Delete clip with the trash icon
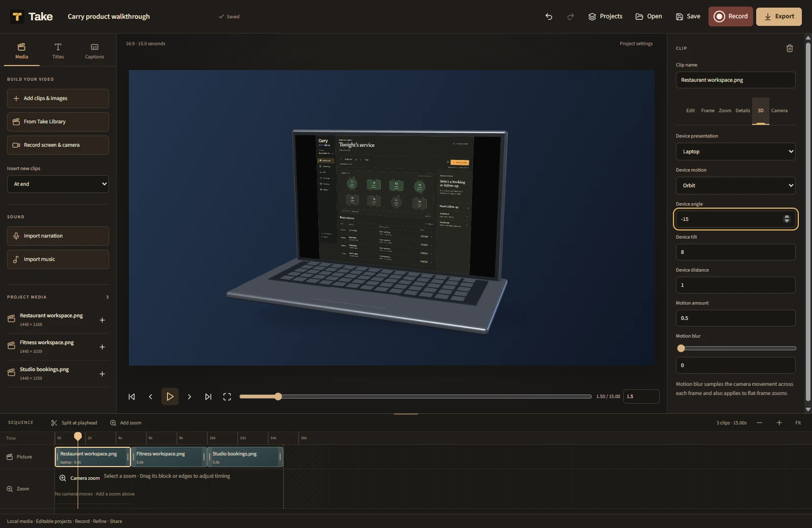Screen dimensions: 812x528 (790, 48)
